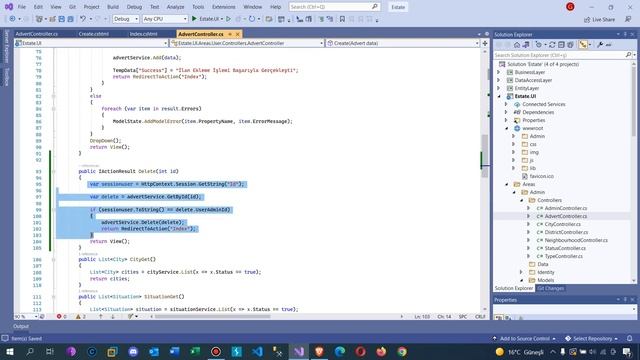The image size is (640, 360).
Task: Open the Build menu
Action: [x=113, y=7]
